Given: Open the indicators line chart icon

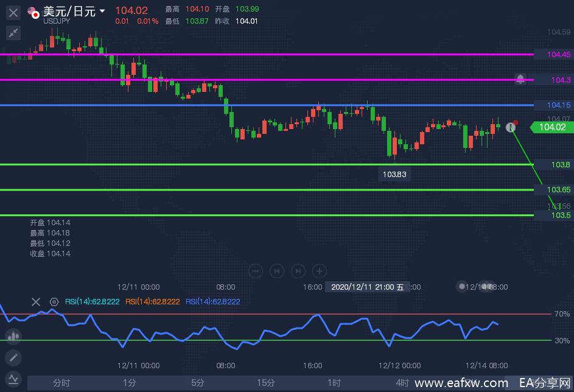Looking at the screenshot, I should coord(13,379).
